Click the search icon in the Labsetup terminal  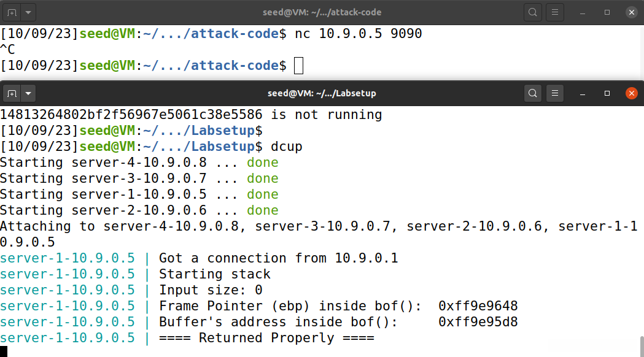click(533, 93)
